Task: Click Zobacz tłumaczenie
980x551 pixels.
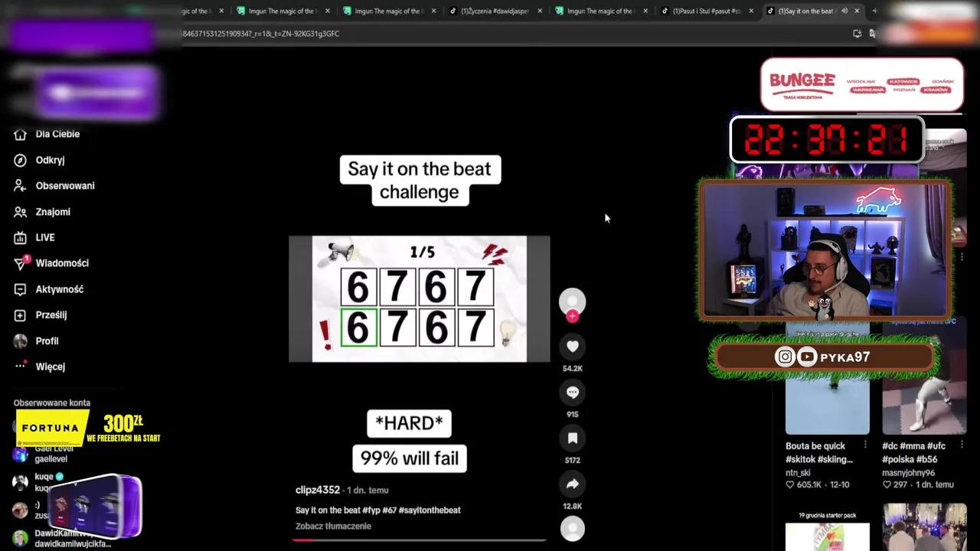Action: pos(333,526)
